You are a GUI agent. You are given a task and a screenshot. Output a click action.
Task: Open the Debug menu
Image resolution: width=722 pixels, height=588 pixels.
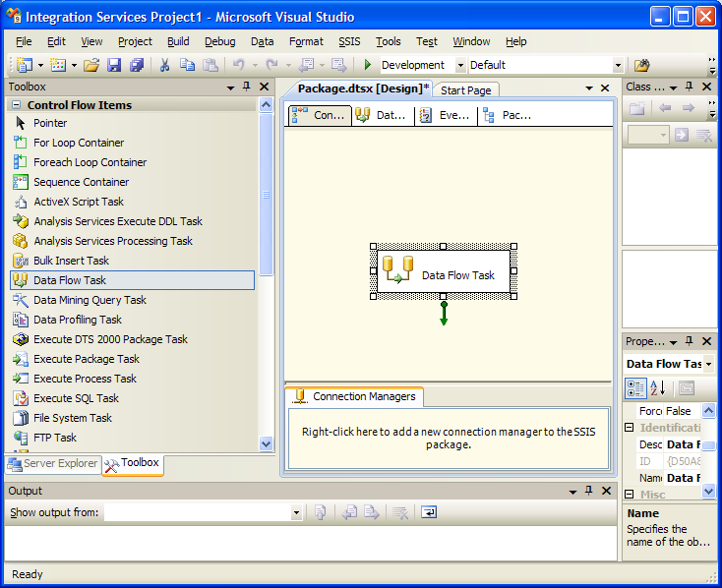coord(220,41)
